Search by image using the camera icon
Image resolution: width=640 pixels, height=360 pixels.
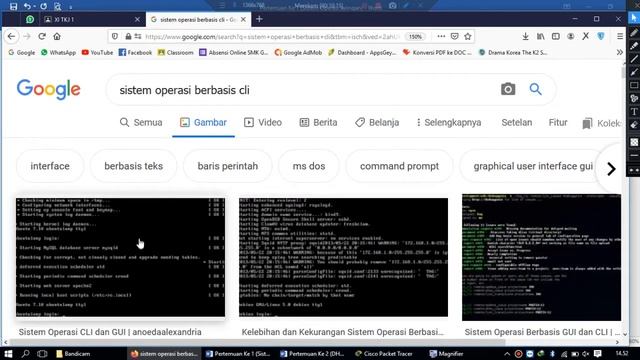508,89
